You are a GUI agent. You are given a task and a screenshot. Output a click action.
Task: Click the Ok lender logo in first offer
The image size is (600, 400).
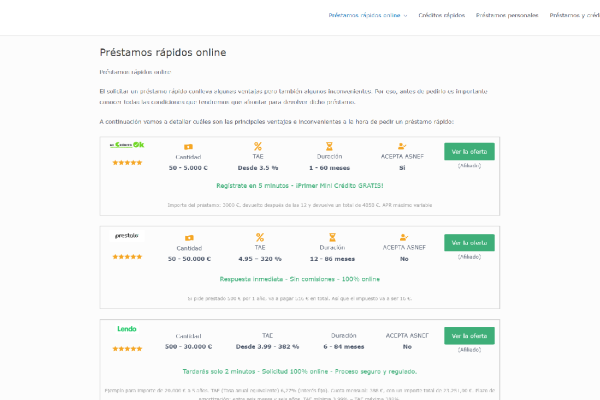(x=127, y=145)
